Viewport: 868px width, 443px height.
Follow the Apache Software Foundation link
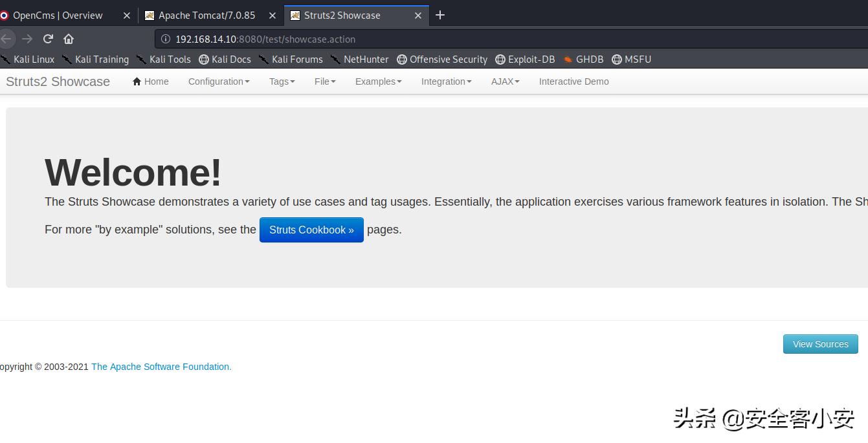161,367
